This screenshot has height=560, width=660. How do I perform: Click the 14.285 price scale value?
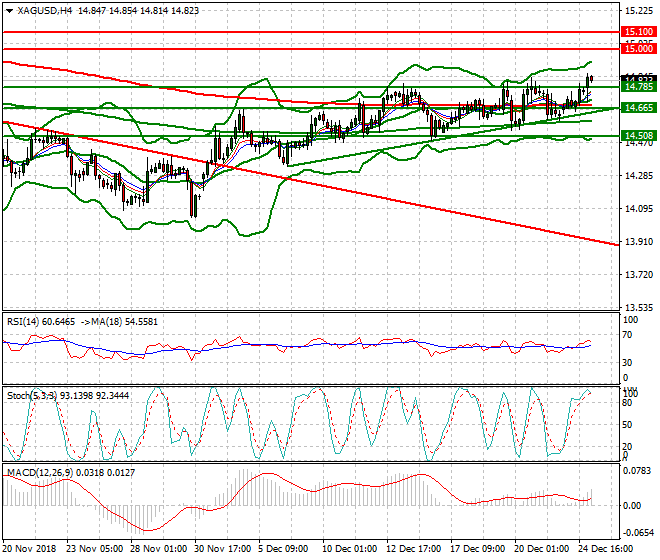pos(639,176)
